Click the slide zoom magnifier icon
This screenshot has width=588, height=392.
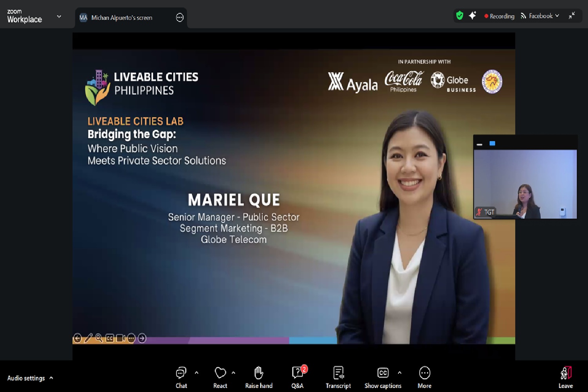click(x=99, y=338)
